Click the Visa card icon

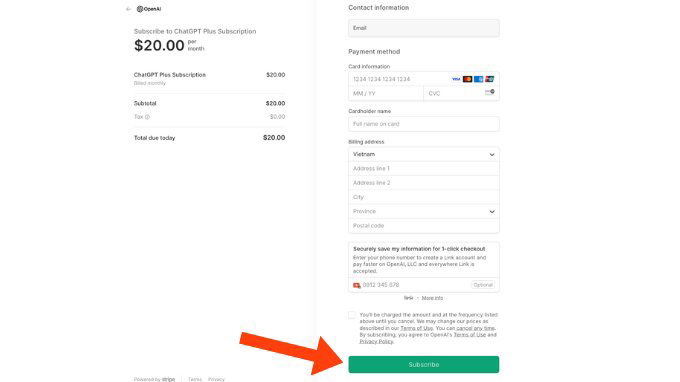456,79
